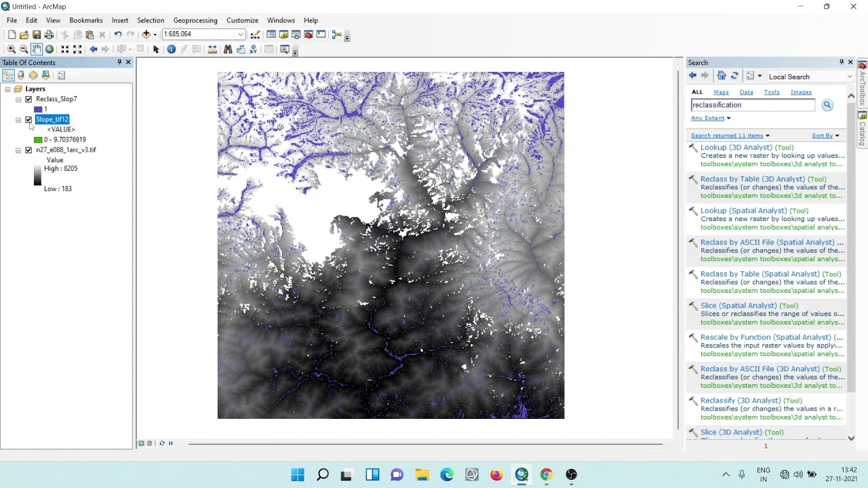Open Google Chrome from the taskbar

pos(546,474)
